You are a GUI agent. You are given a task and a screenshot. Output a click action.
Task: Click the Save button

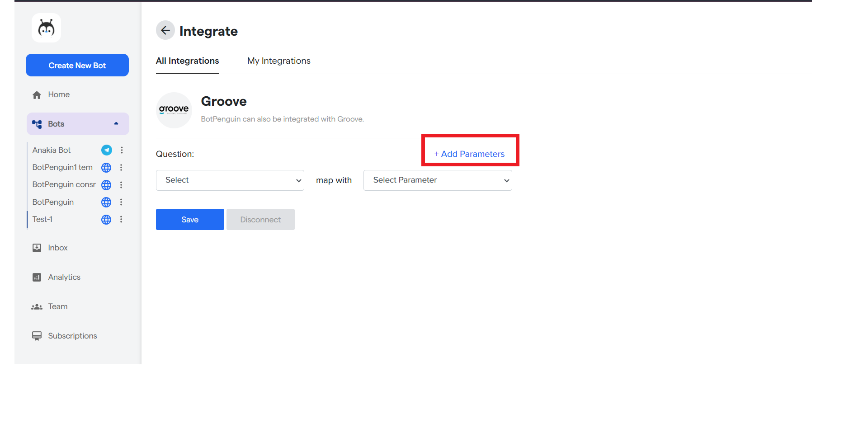coord(190,220)
